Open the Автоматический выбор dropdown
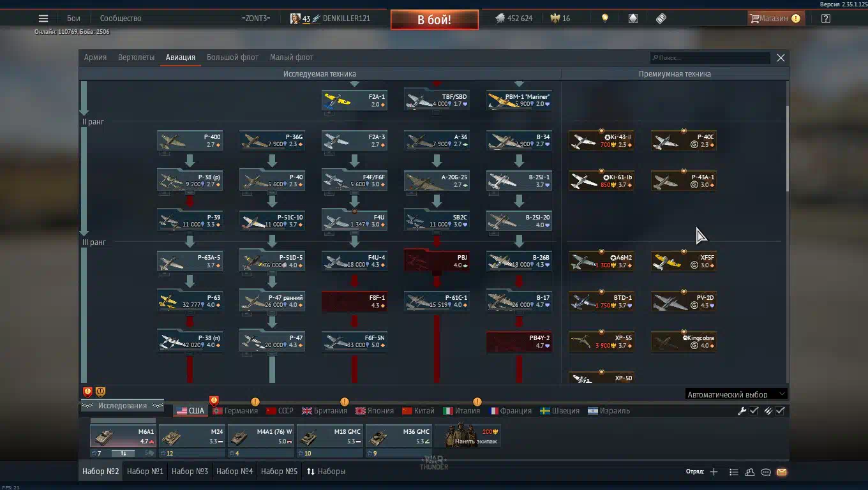Viewport: 868px width, 490px height. coord(736,394)
